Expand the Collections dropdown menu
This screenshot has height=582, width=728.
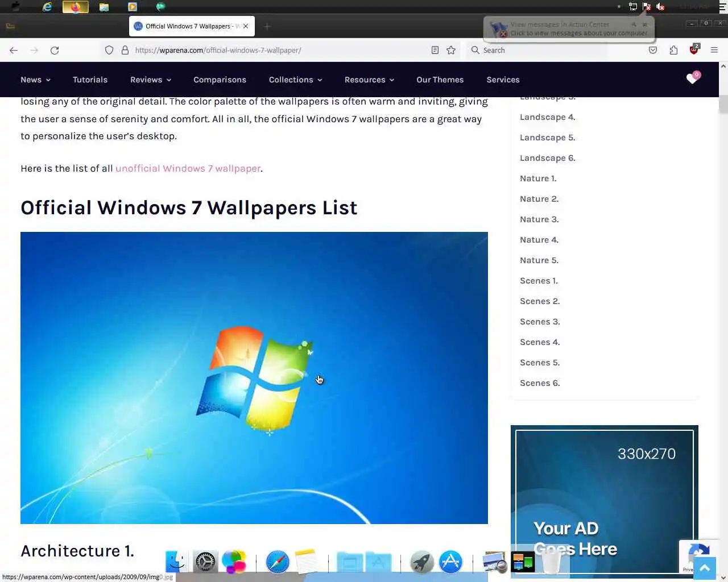[295, 80]
